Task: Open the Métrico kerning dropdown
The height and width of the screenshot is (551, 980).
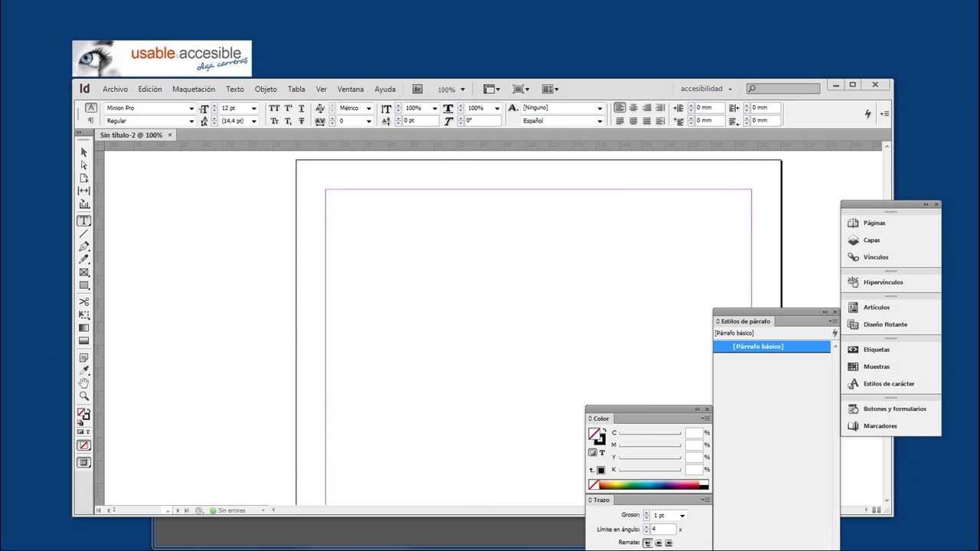Action: pos(368,109)
